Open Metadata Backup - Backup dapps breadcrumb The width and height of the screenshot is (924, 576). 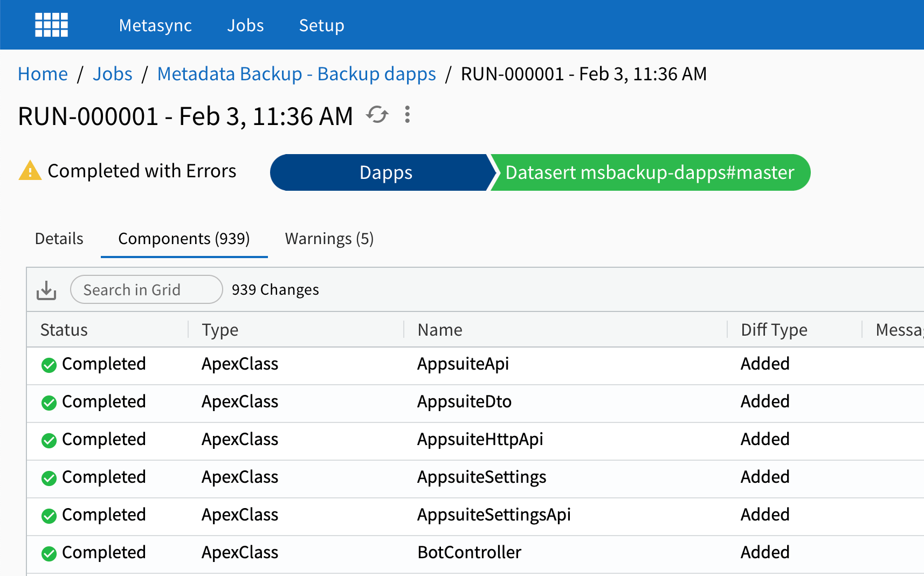coord(296,74)
